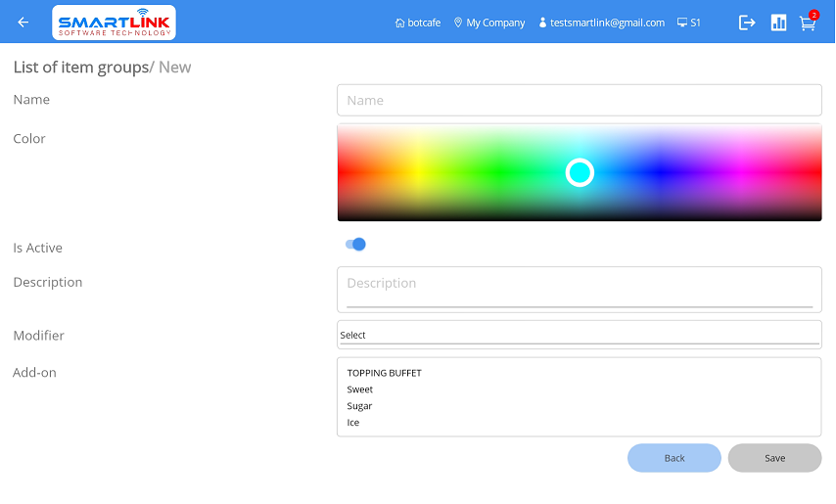
Task: Click the SmartLink logo
Action: [x=114, y=23]
